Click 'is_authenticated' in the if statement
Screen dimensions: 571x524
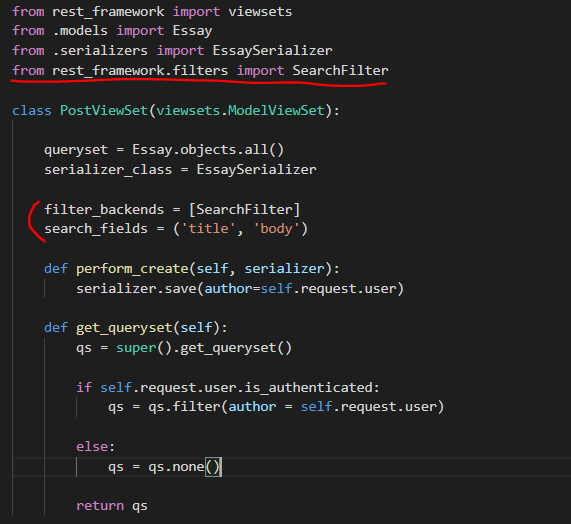tap(308, 387)
